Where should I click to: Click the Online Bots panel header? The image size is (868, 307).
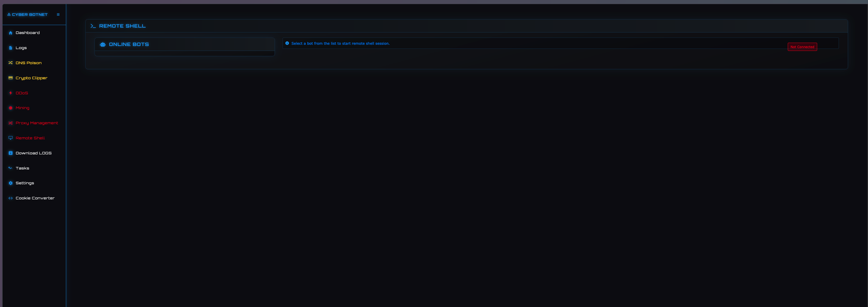tap(185, 44)
